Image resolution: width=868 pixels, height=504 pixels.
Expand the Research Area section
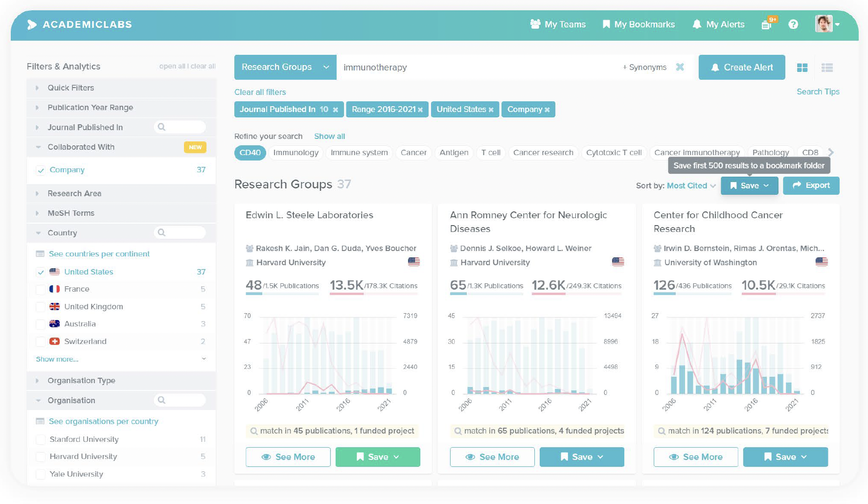click(121, 194)
